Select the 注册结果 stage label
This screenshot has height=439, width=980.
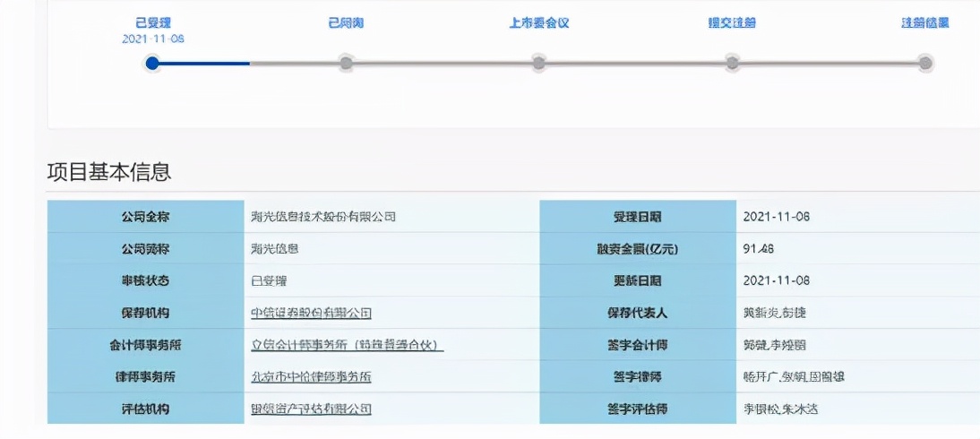click(x=925, y=23)
